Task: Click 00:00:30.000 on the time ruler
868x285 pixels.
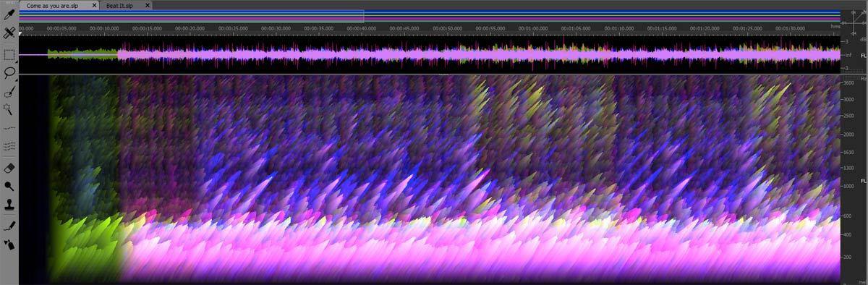Action: 276,28
